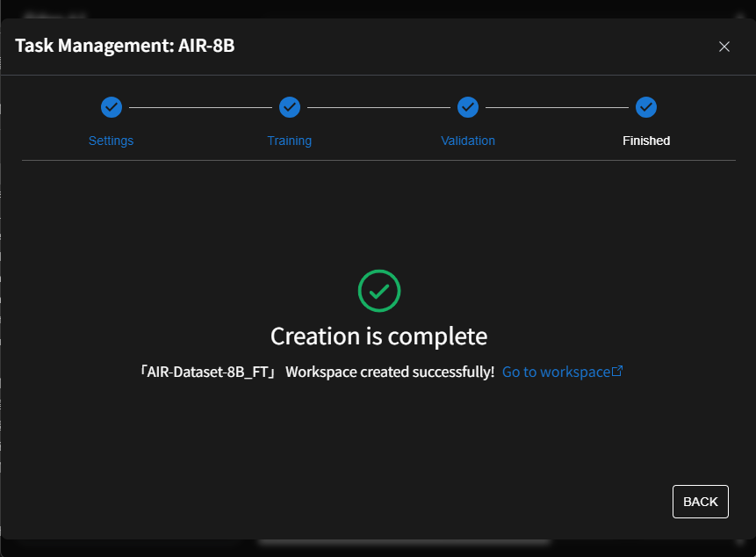Image resolution: width=756 pixels, height=557 pixels.
Task: Click the Creation is complete heading
Action: tap(378, 336)
